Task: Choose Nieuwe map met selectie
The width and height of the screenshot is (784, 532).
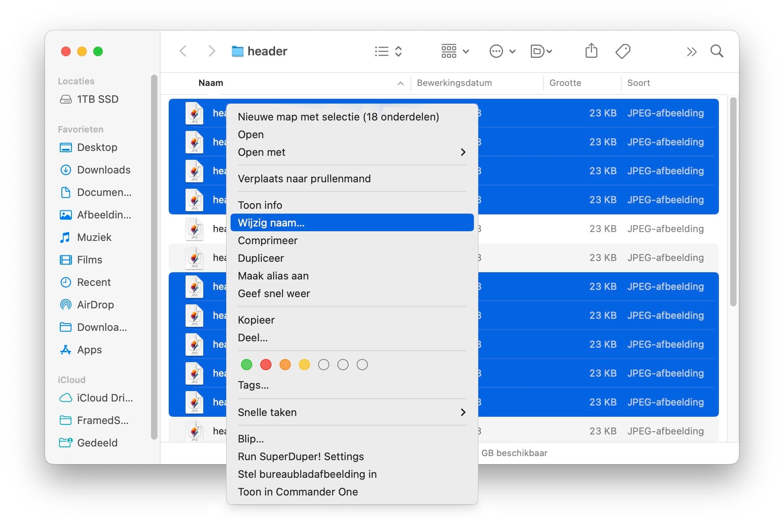Action: point(352,117)
